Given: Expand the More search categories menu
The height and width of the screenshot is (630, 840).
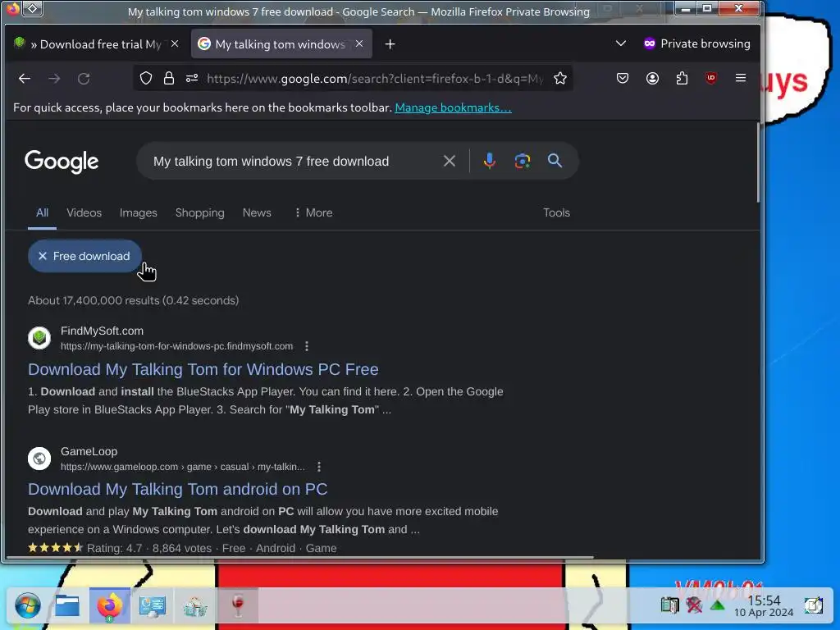Looking at the screenshot, I should [313, 212].
